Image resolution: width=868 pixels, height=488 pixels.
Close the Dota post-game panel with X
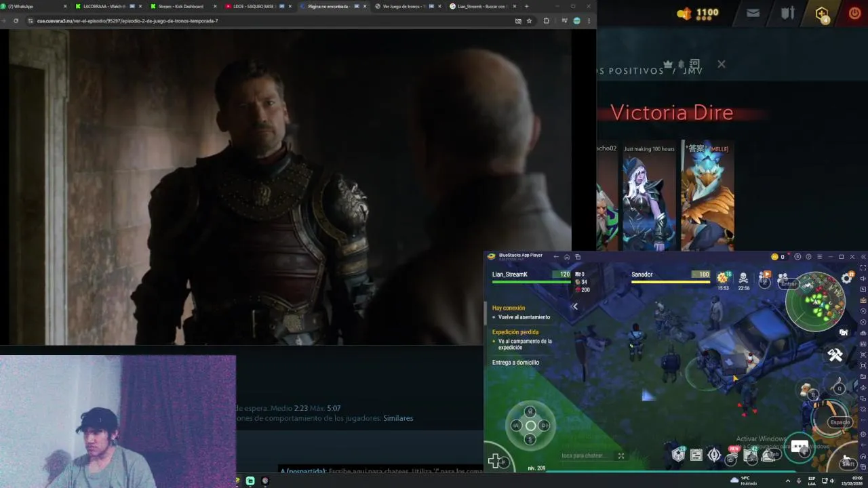pyautogui.click(x=721, y=64)
